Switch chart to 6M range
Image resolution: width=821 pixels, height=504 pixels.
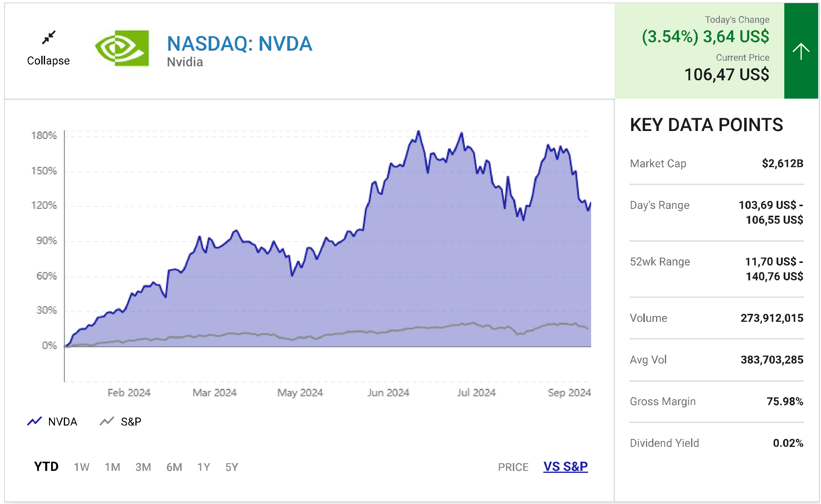click(174, 467)
